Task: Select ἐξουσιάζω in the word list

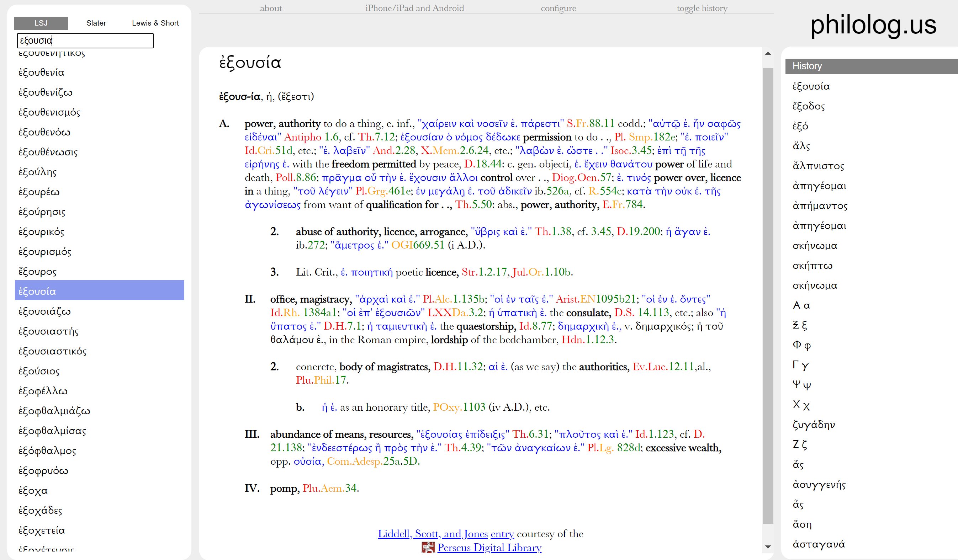Action: tap(45, 311)
